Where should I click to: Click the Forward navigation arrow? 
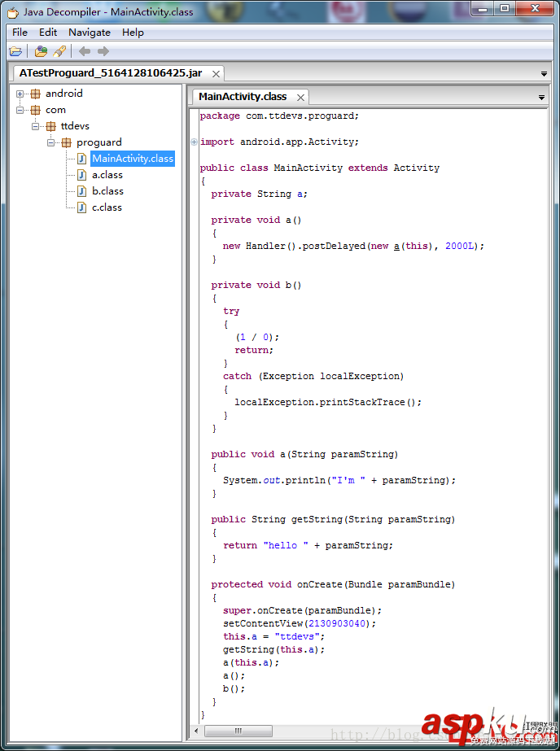coord(103,51)
